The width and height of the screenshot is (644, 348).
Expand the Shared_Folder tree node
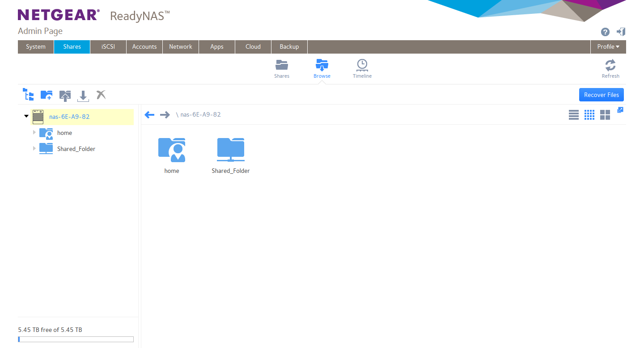pos(34,148)
